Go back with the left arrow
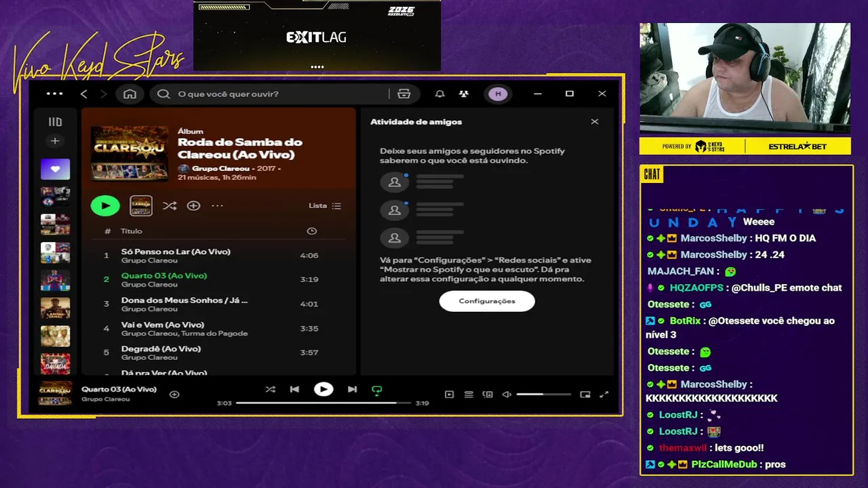The height and width of the screenshot is (488, 868). click(x=84, y=94)
